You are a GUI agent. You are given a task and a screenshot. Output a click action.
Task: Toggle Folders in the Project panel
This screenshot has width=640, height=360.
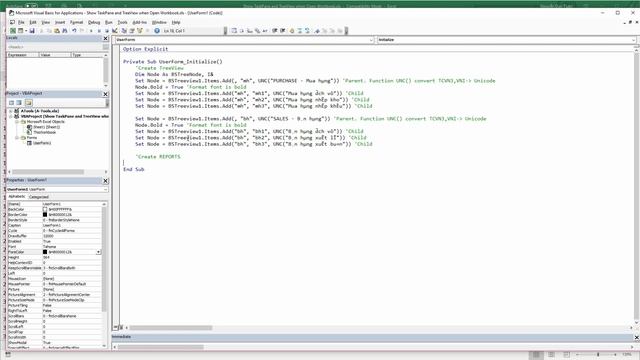[x=29, y=103]
